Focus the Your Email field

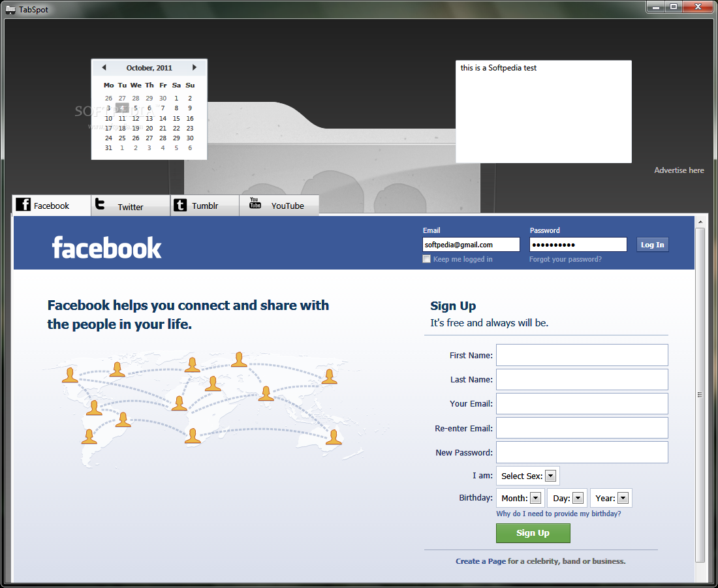click(582, 403)
